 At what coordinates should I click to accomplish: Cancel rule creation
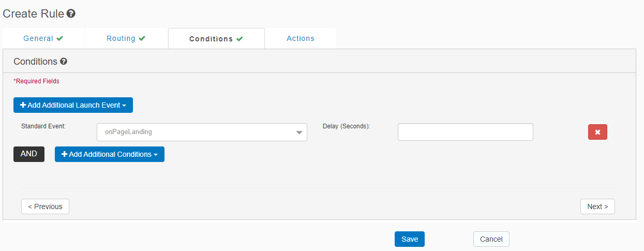click(491, 239)
